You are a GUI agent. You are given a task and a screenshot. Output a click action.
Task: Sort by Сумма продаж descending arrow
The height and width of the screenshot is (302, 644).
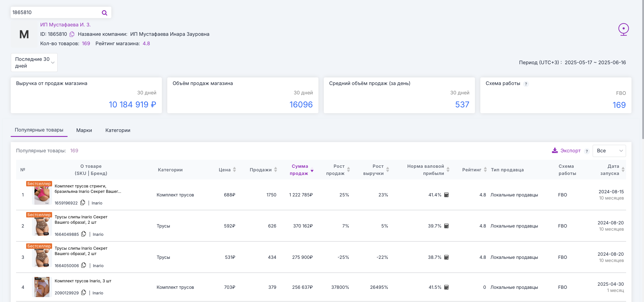pyautogui.click(x=312, y=170)
